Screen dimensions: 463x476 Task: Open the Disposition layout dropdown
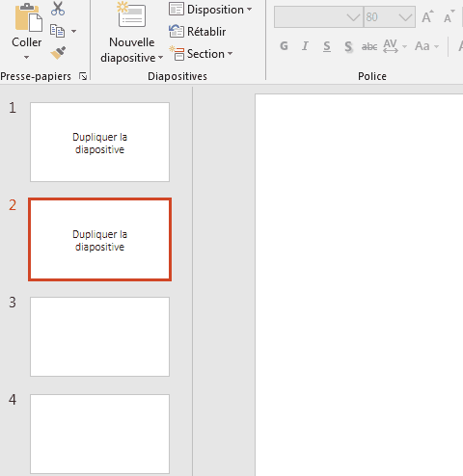(x=210, y=10)
